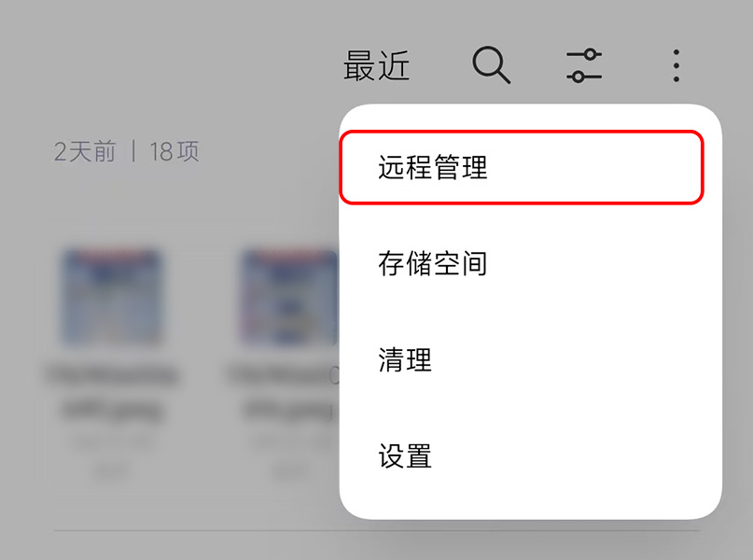Click the first file's blurred date details

click(112, 441)
